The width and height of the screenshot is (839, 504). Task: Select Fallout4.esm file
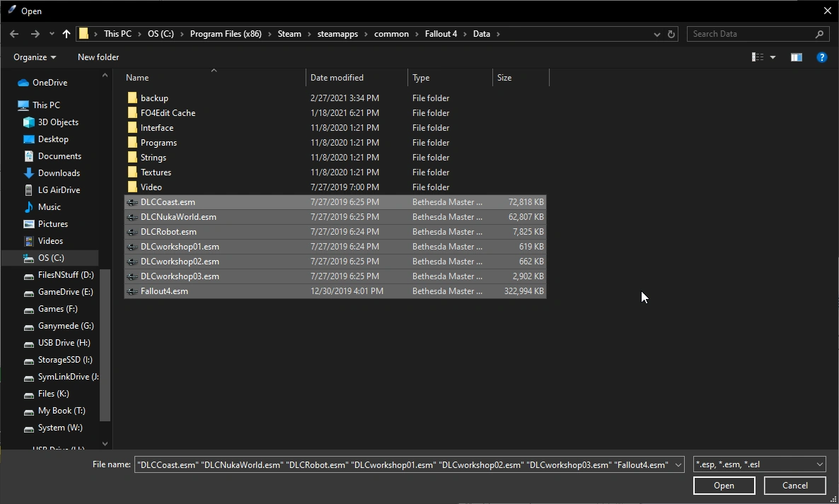point(335,291)
